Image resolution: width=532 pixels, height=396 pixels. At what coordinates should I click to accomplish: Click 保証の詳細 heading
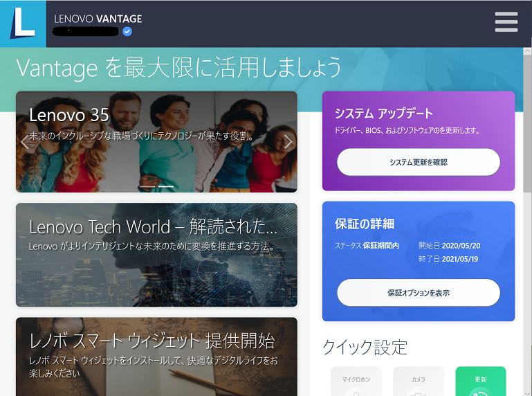tap(365, 224)
